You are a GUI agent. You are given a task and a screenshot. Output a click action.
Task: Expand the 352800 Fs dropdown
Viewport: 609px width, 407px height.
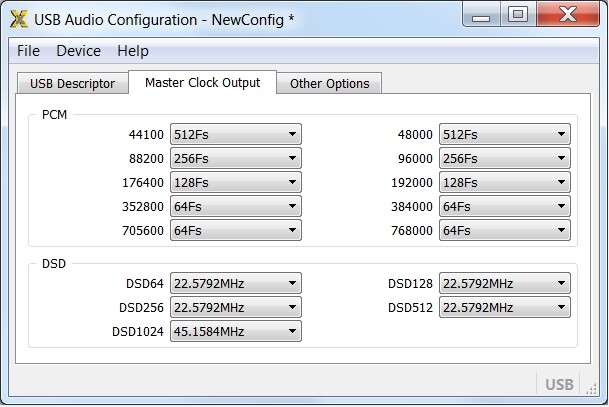point(235,207)
